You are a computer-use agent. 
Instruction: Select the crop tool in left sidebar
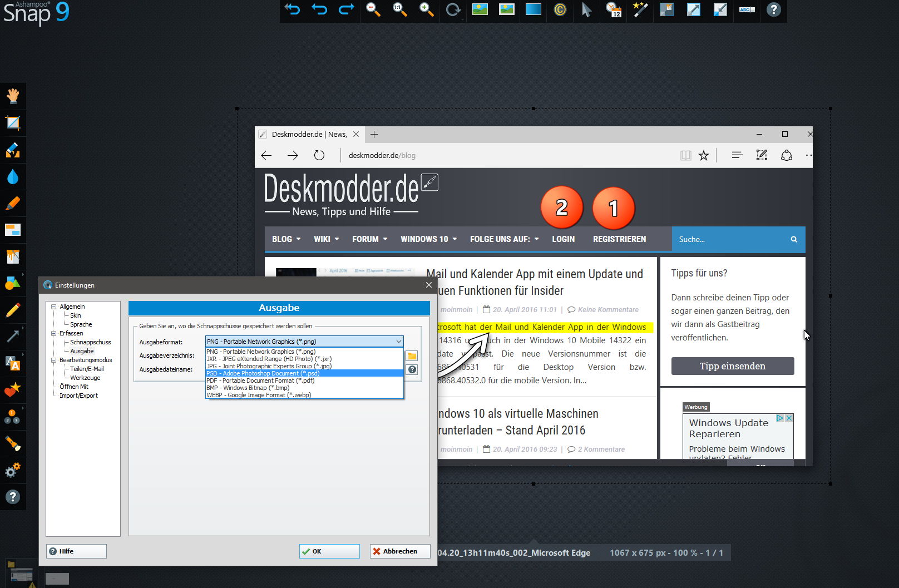tap(13, 122)
